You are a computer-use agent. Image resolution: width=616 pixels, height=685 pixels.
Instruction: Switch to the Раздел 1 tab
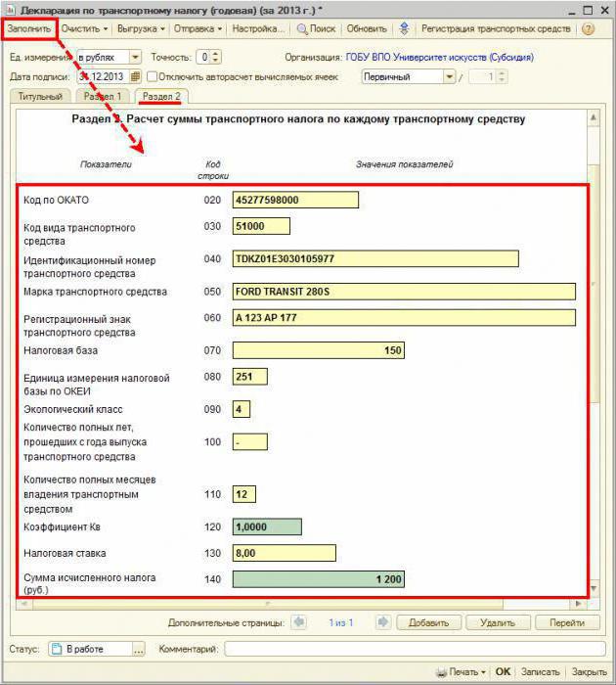coord(102,97)
